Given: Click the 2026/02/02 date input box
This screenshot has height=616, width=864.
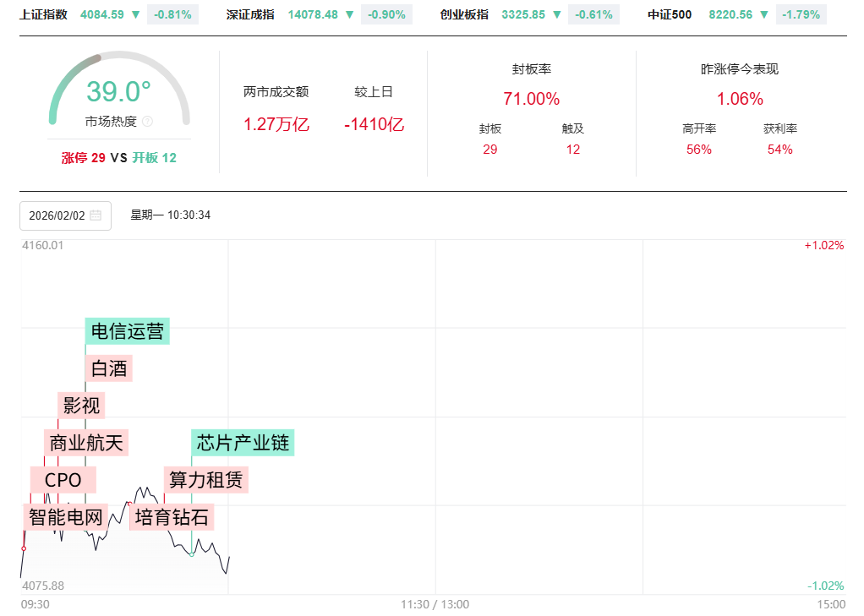Looking at the screenshot, I should [x=57, y=215].
